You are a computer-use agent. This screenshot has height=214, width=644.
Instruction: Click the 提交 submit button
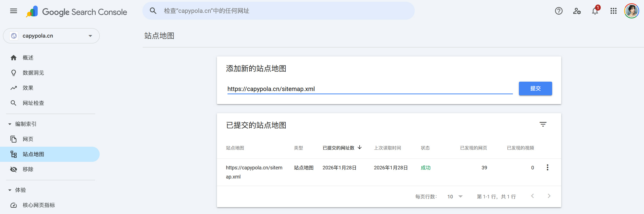click(535, 88)
